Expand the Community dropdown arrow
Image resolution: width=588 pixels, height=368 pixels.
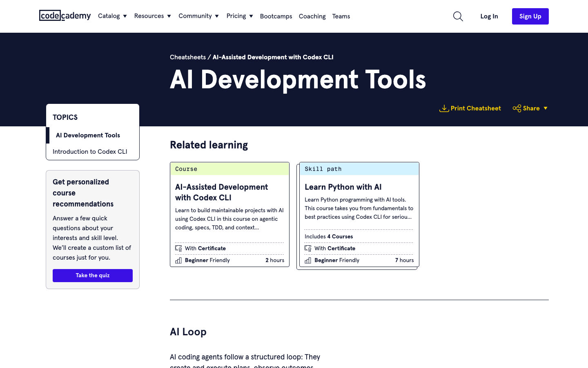[217, 16]
